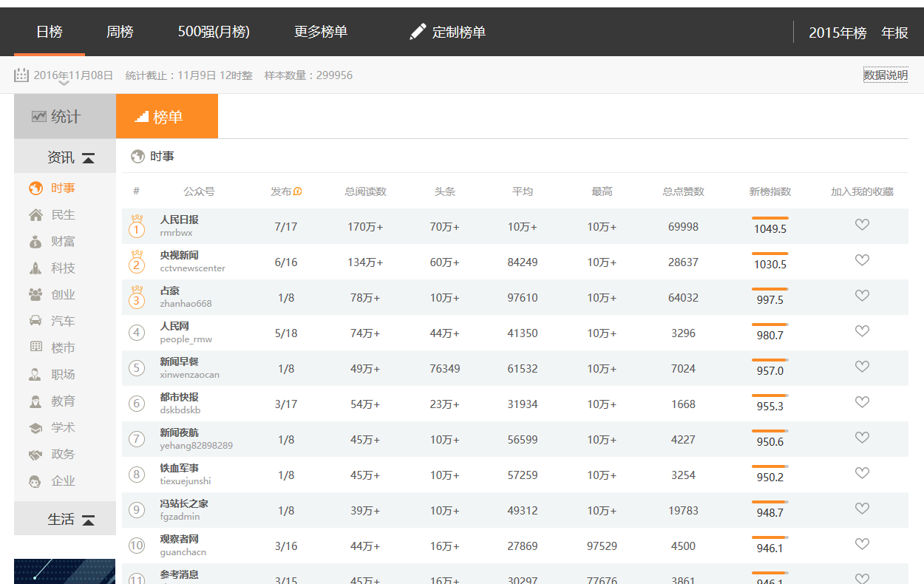The image size is (924, 584).
Task: Open the 更多榜单 menu
Action: point(321,32)
